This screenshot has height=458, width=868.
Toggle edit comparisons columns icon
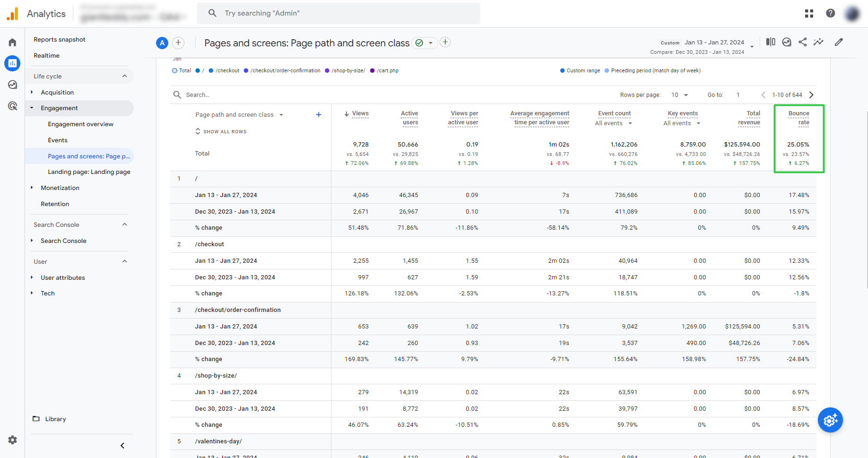point(771,42)
